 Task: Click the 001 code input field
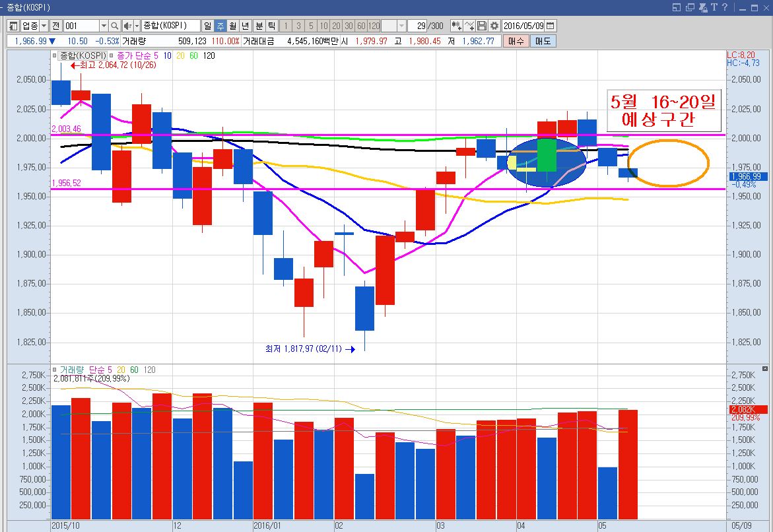pyautogui.click(x=81, y=26)
